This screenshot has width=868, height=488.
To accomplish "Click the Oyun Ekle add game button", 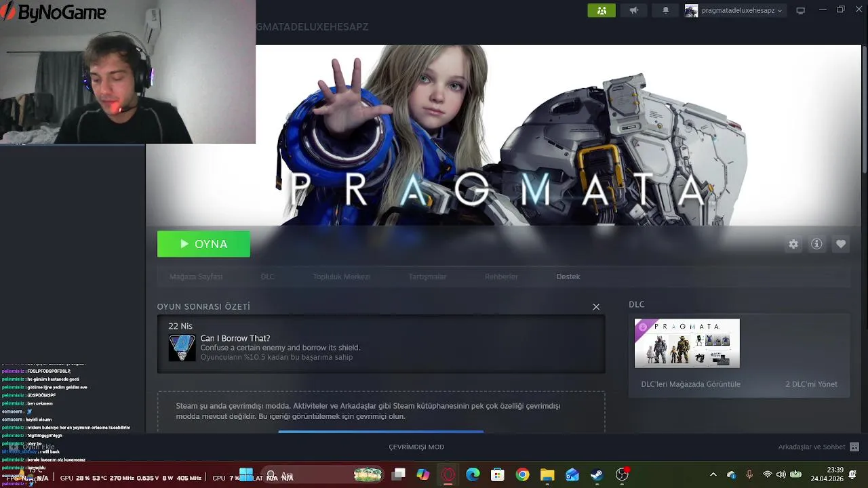I will (x=32, y=447).
